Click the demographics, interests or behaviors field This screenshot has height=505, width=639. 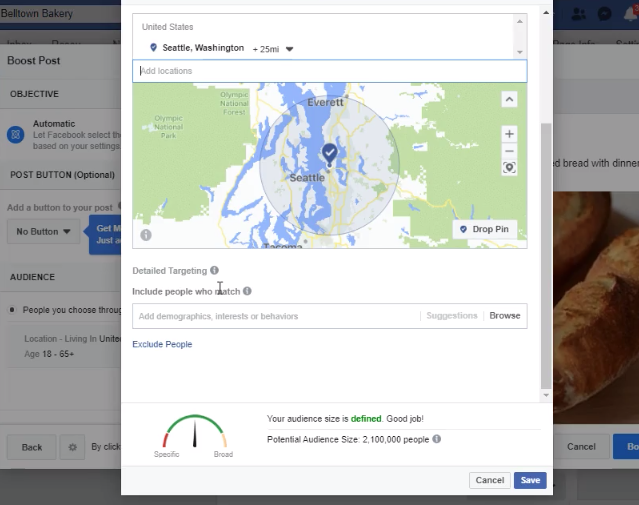coord(275,316)
